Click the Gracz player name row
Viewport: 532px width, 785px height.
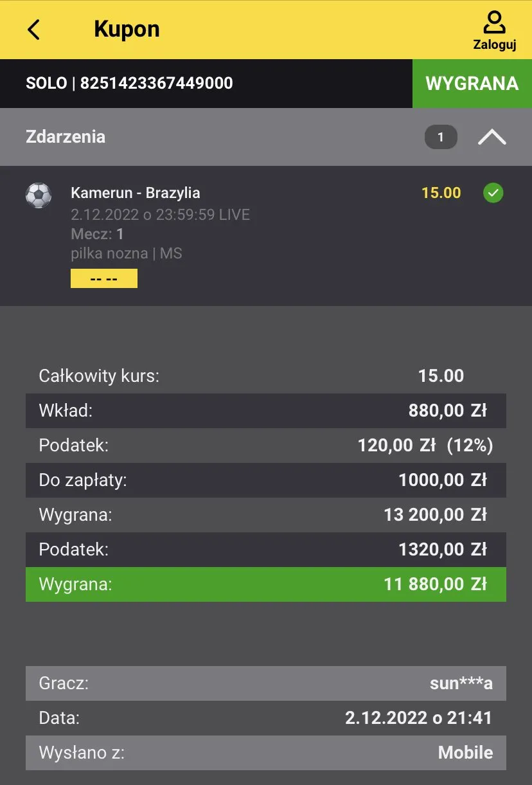tap(266, 683)
